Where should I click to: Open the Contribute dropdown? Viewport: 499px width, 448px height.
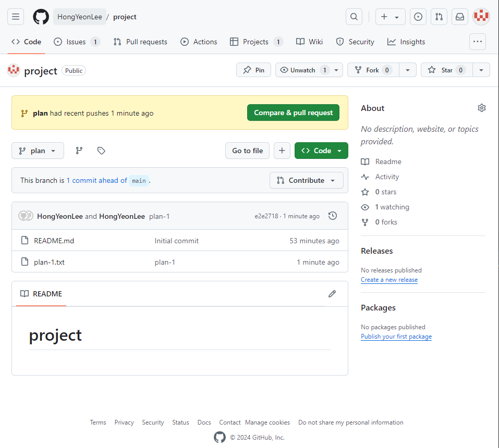(307, 180)
